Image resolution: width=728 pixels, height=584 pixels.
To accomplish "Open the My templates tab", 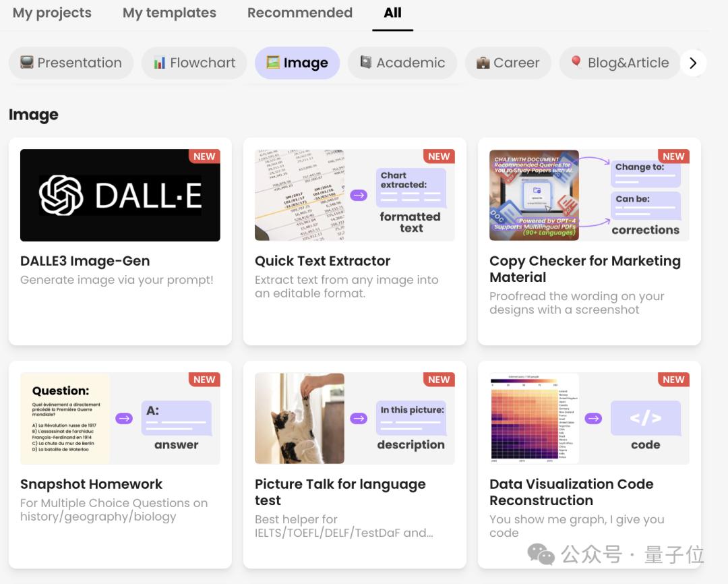I will (169, 13).
